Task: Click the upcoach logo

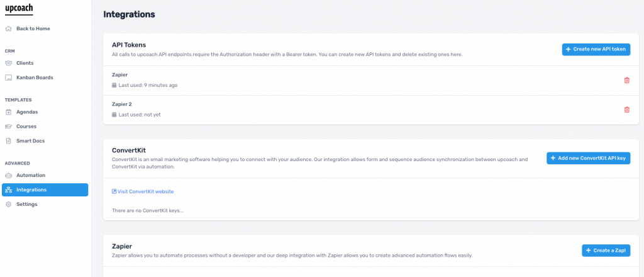Action: (x=19, y=9)
